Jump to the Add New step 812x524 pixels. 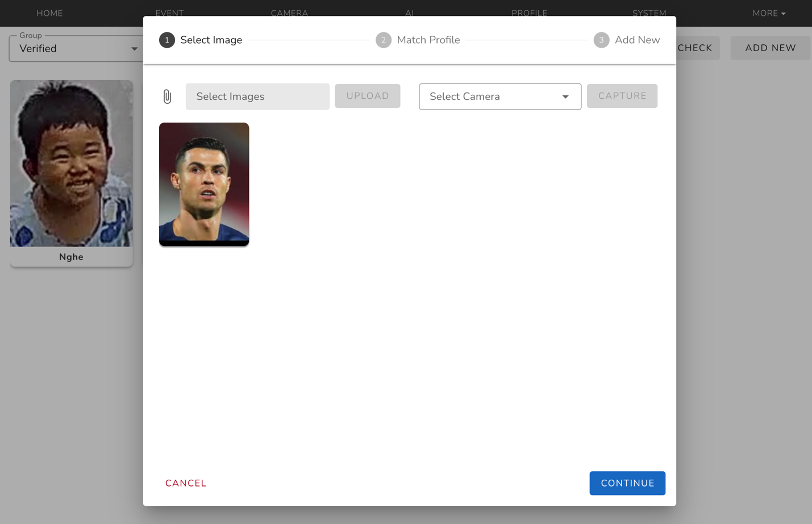click(637, 40)
